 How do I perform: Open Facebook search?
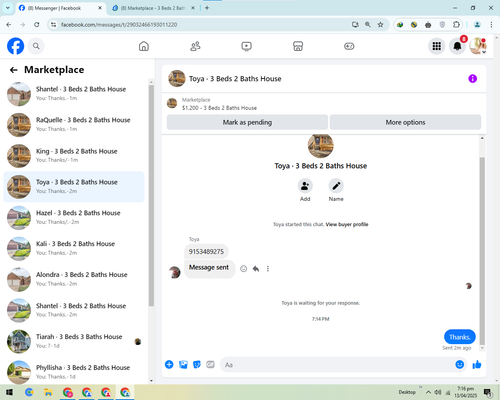click(36, 46)
